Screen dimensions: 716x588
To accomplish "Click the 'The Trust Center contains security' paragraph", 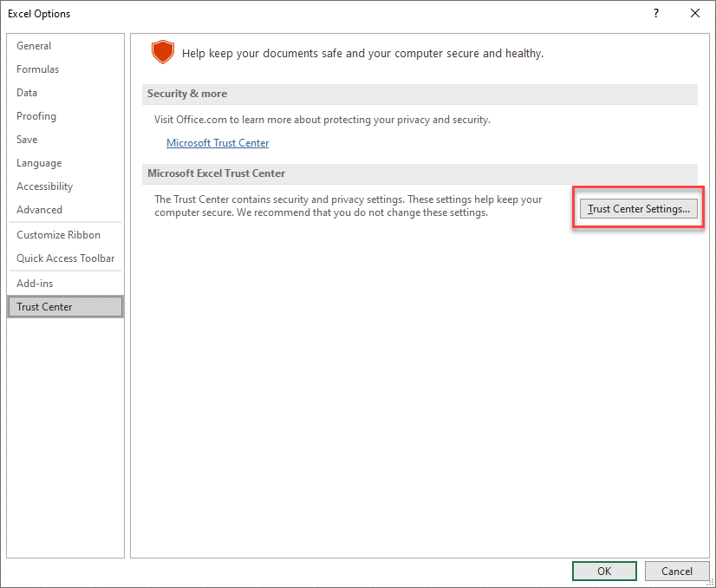I will 348,206.
